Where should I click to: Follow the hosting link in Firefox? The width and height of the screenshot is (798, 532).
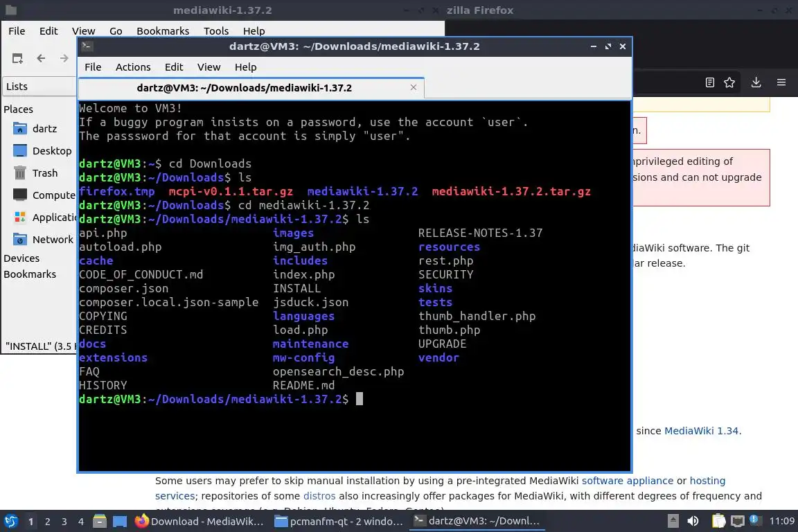click(707, 481)
